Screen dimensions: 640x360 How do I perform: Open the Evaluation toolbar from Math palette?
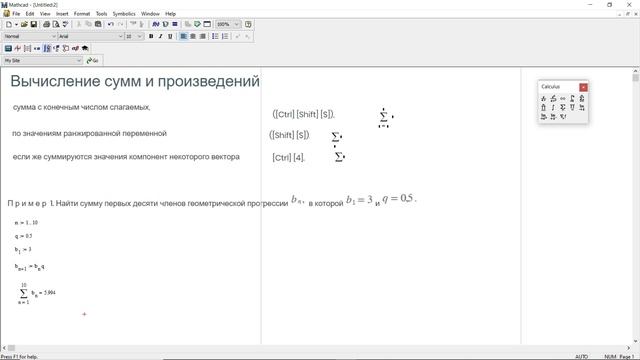[x=37, y=48]
